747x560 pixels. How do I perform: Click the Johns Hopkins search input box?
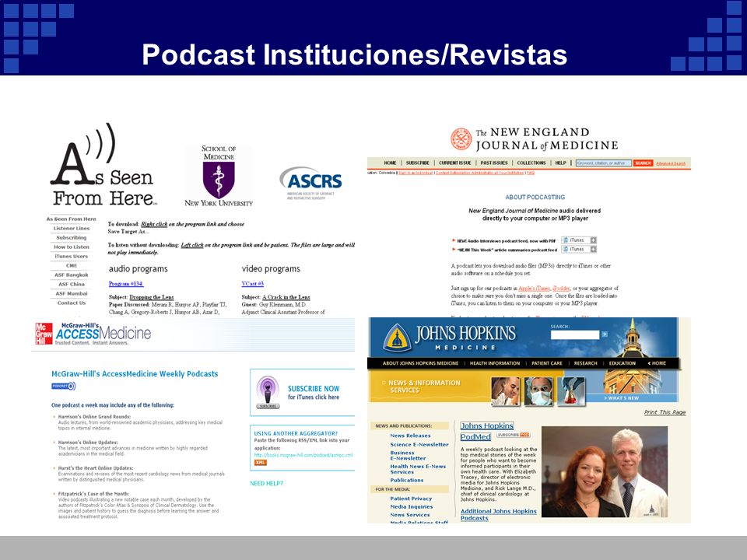point(575,334)
